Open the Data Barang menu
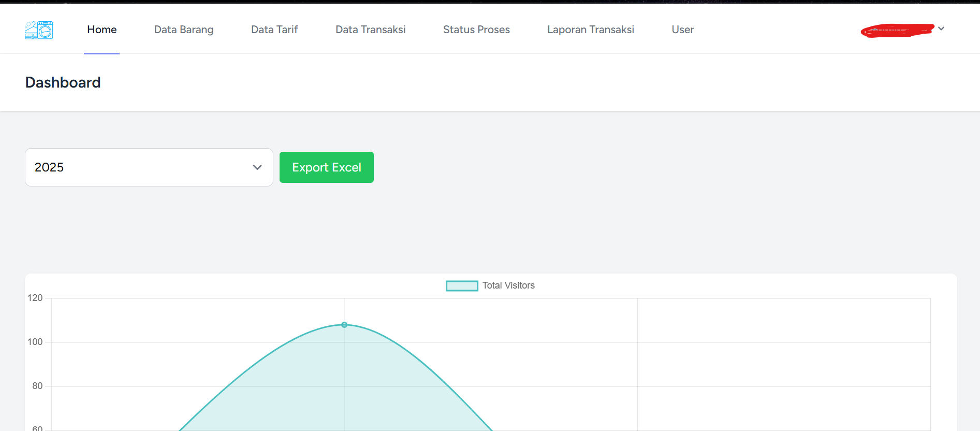This screenshot has width=980, height=431. 184,30
